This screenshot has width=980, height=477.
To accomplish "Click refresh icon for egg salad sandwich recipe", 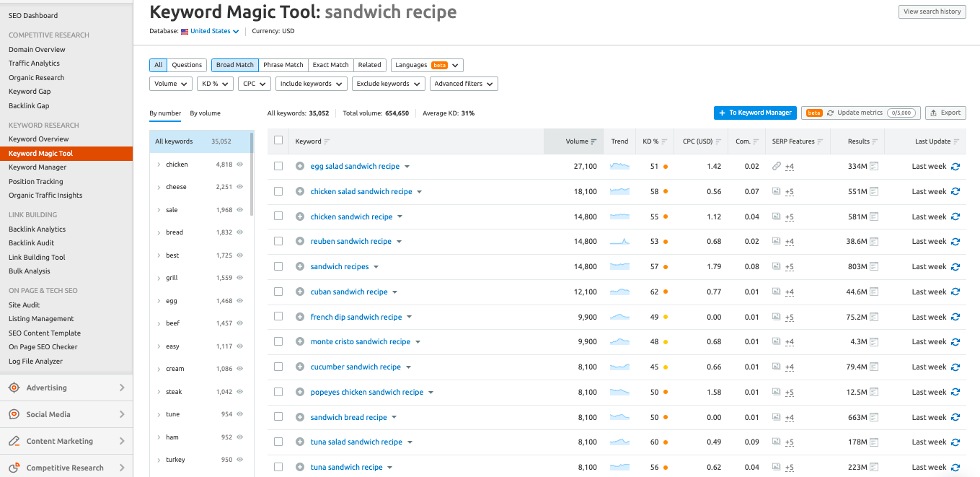I will [x=955, y=167].
